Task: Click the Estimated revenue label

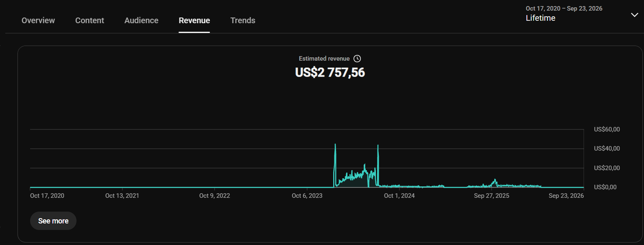Action: coord(324,59)
